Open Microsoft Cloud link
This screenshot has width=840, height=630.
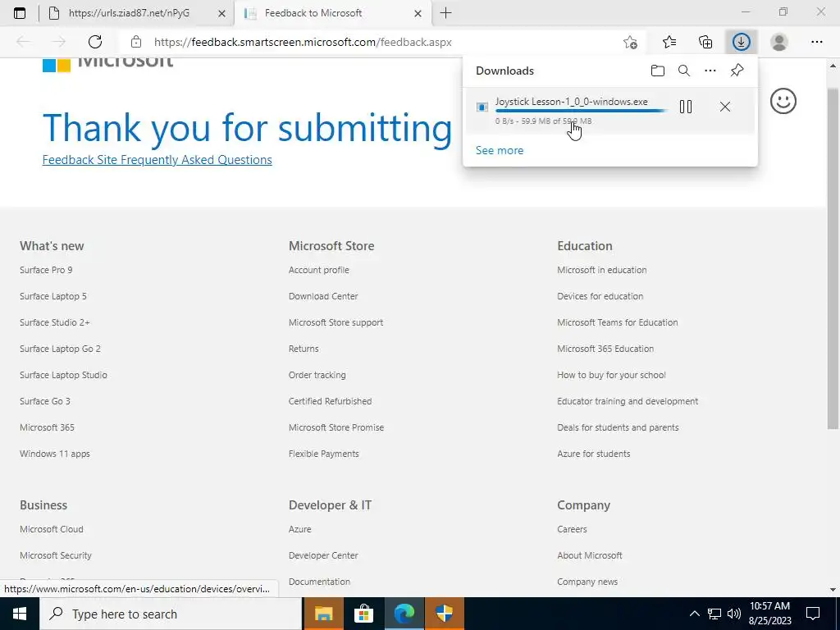52,529
